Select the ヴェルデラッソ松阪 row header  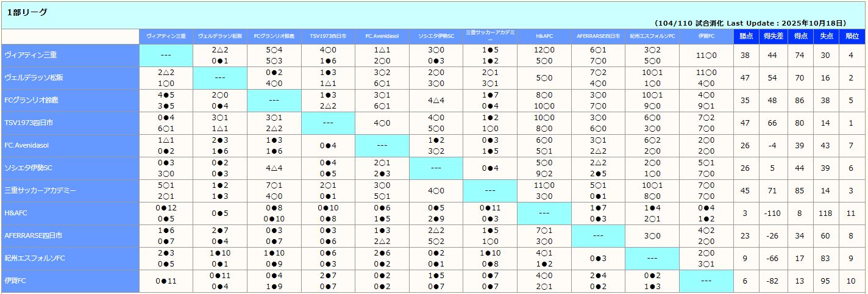(34, 78)
